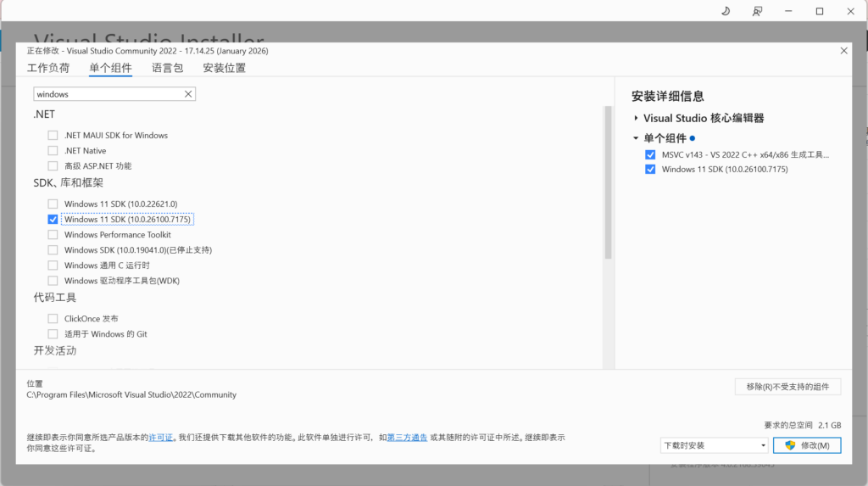868x486 pixels.
Task: Click the 代码工具 section heading
Action: 55,298
